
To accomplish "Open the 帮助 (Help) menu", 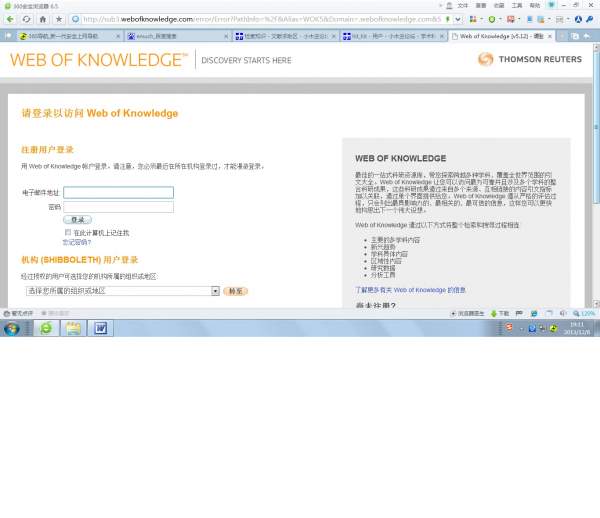I will click(535, 5).
